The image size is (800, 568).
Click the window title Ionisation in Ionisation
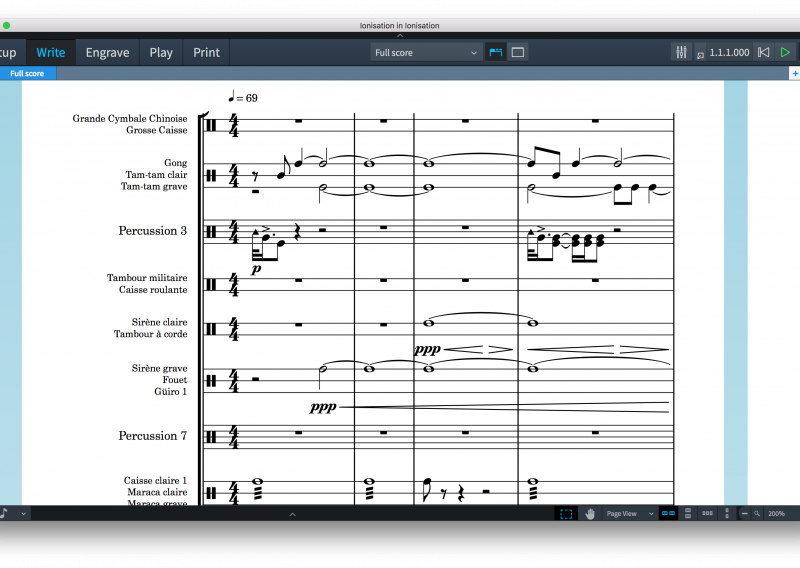(399, 26)
